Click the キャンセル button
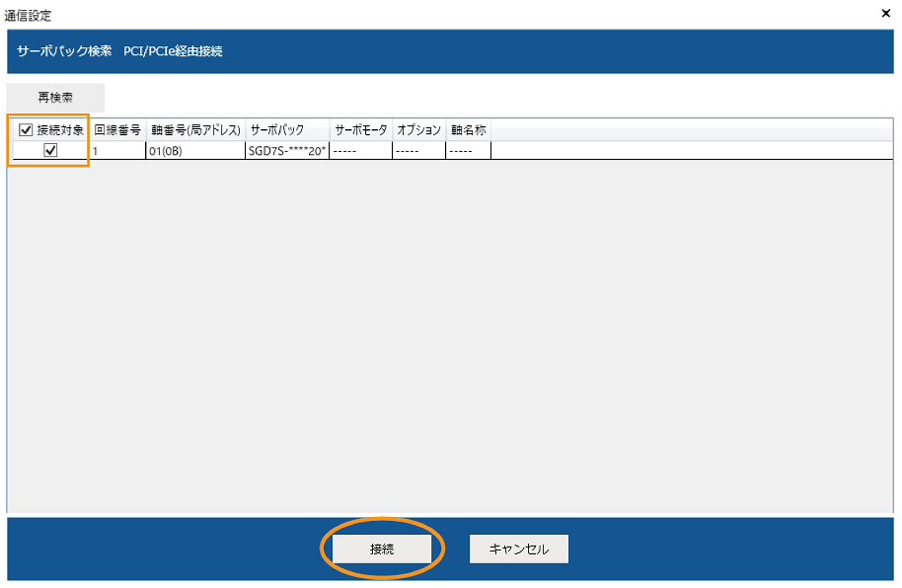The height and width of the screenshot is (588, 902). coord(518,549)
